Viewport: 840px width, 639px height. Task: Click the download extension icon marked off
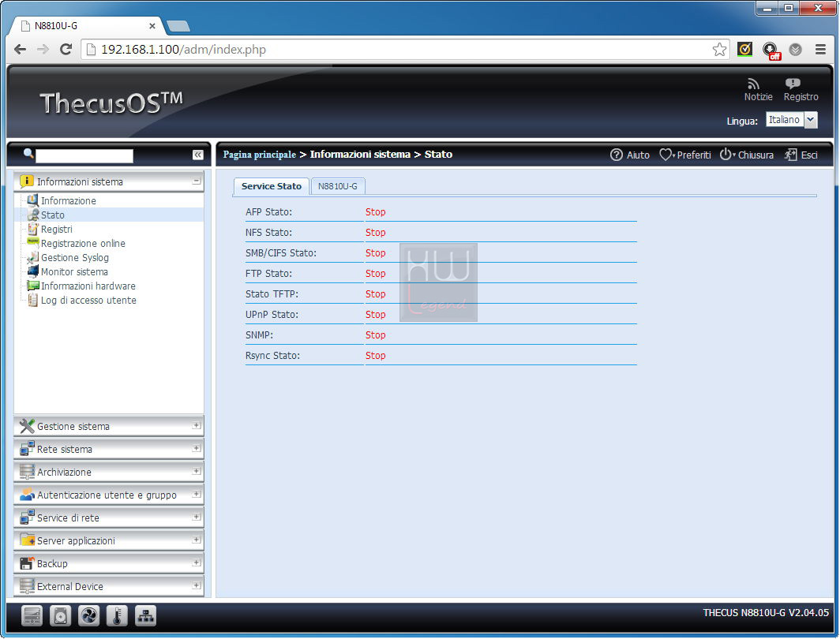[771, 50]
